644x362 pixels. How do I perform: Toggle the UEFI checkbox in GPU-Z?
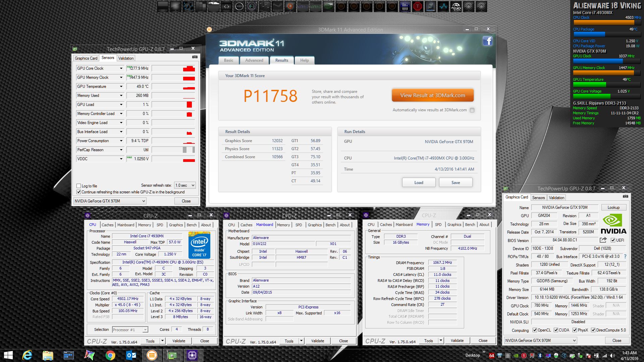613,240
